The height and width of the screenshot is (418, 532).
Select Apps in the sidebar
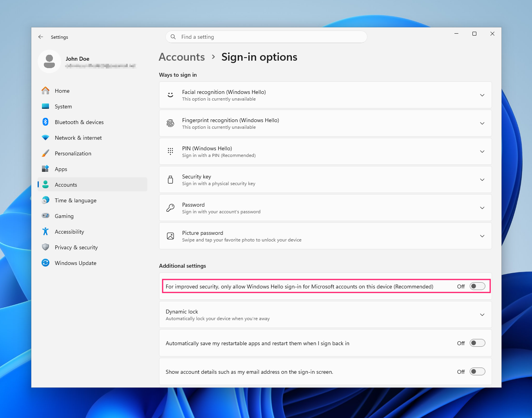point(92,169)
